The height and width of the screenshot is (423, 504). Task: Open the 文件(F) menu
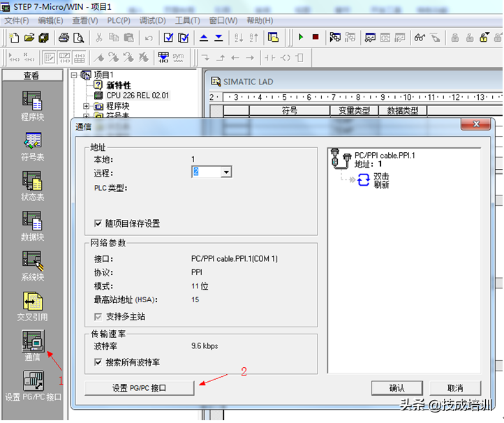pos(16,20)
